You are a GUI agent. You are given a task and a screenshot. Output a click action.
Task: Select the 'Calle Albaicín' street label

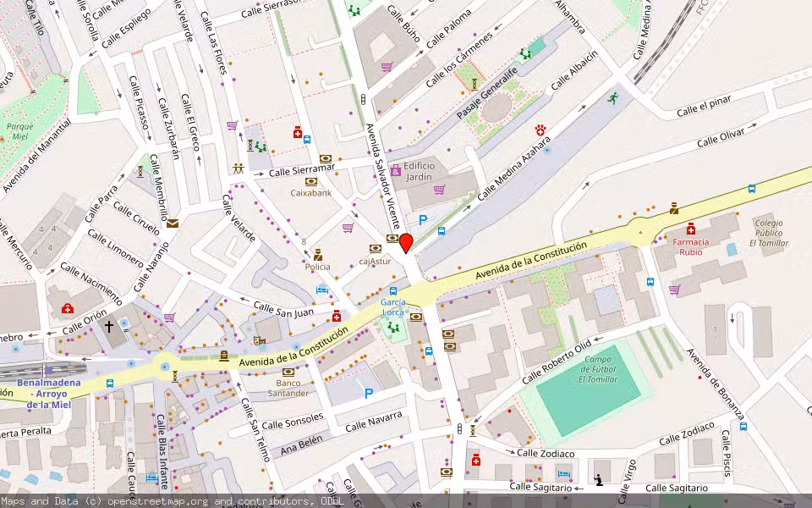coord(574,69)
